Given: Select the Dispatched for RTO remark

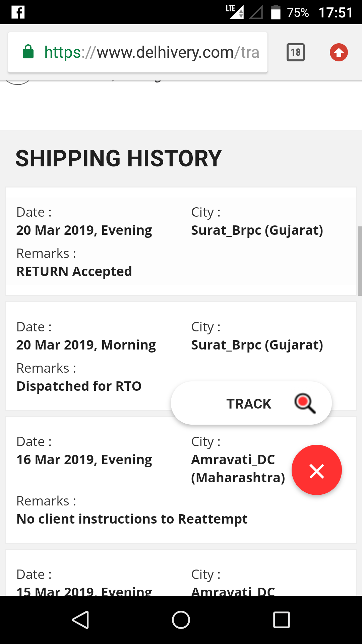Looking at the screenshot, I should [x=79, y=386].
